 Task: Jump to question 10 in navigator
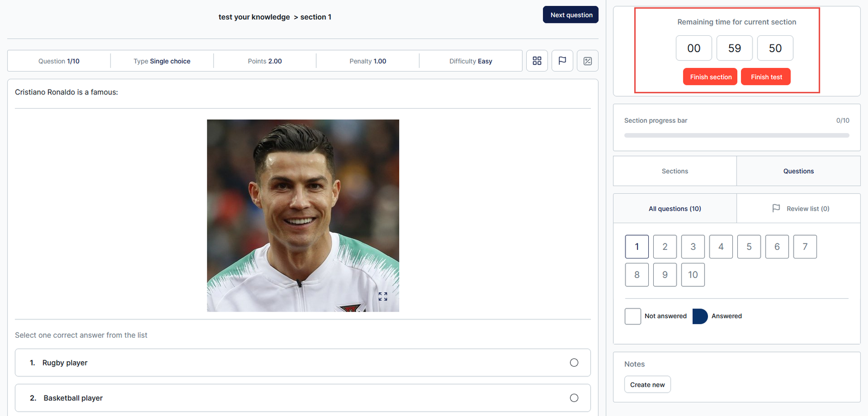693,275
